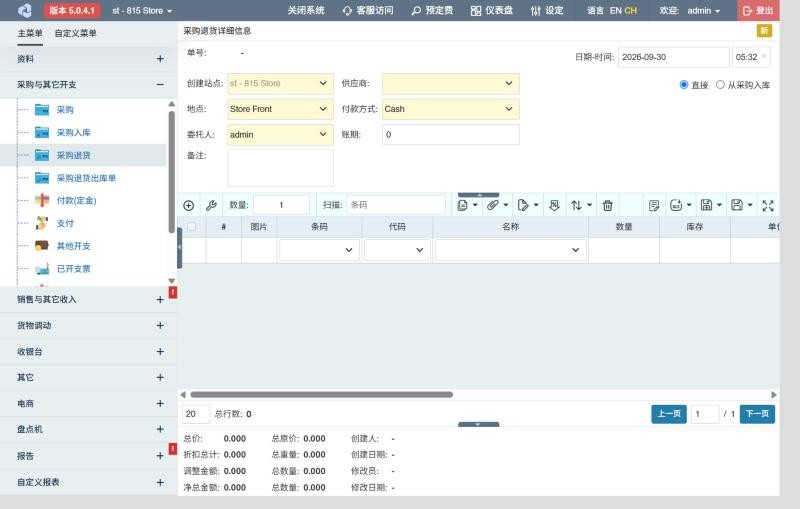Click the 登出 logout button
Viewport: 800px width, 509px height.
[x=758, y=11]
